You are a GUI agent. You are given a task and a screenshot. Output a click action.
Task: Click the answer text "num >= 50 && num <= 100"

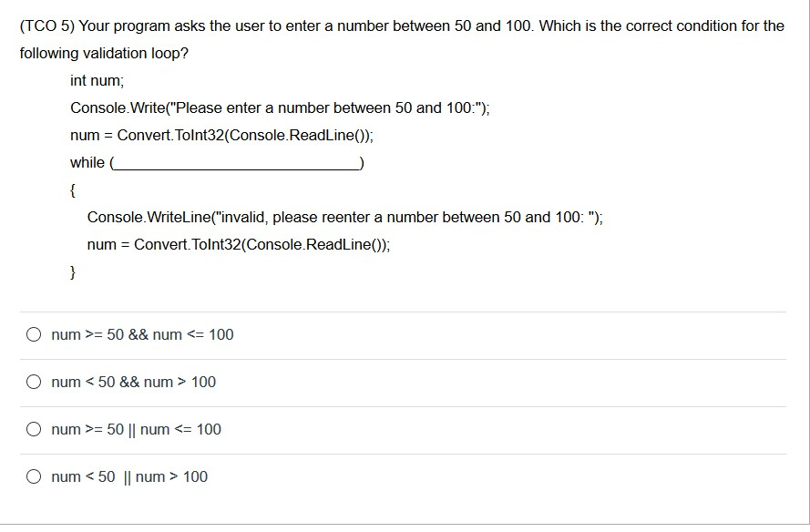pos(142,334)
